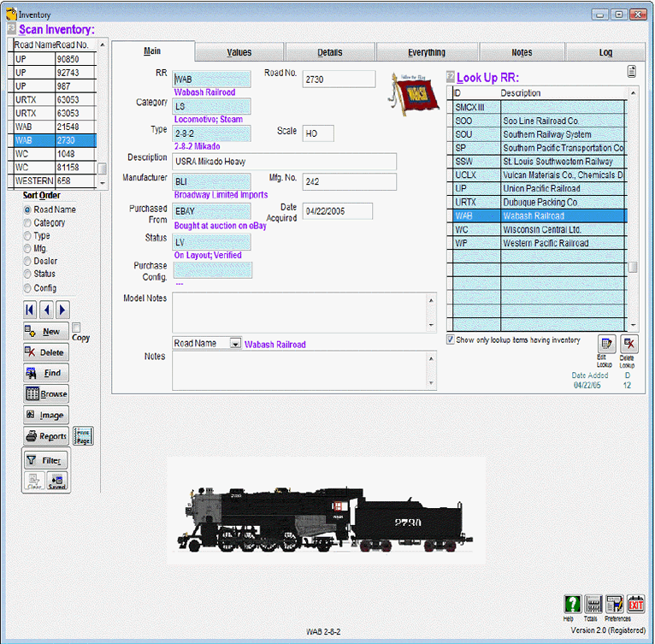Tick the Copy checkbox
Screen dimensions: 655x644
pyautogui.click(x=76, y=328)
